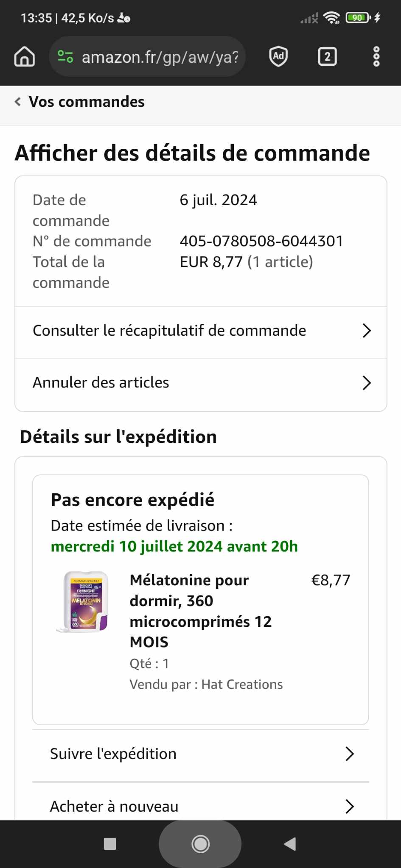Tap the browser home icon
Image resolution: width=401 pixels, height=868 pixels.
tap(25, 57)
